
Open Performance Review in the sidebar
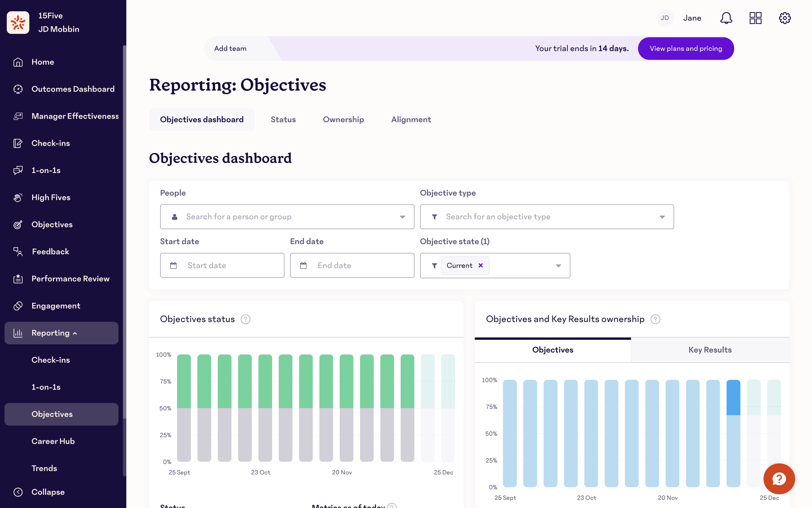(61, 279)
